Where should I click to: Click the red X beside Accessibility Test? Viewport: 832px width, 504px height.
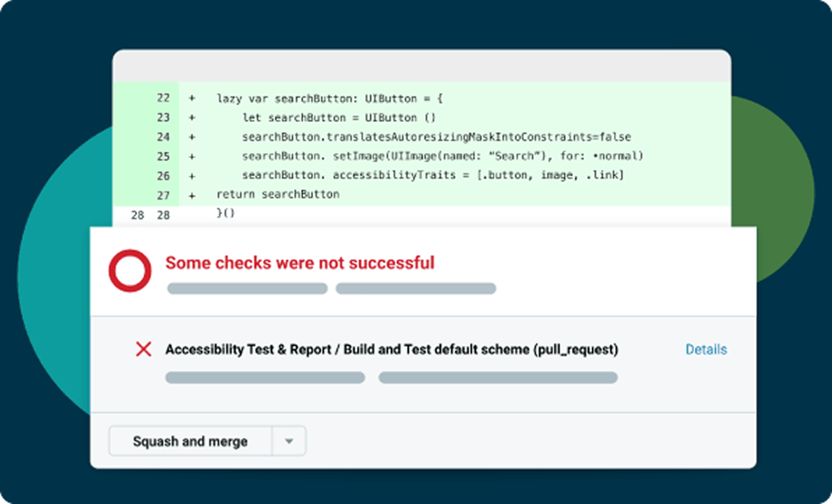(143, 350)
